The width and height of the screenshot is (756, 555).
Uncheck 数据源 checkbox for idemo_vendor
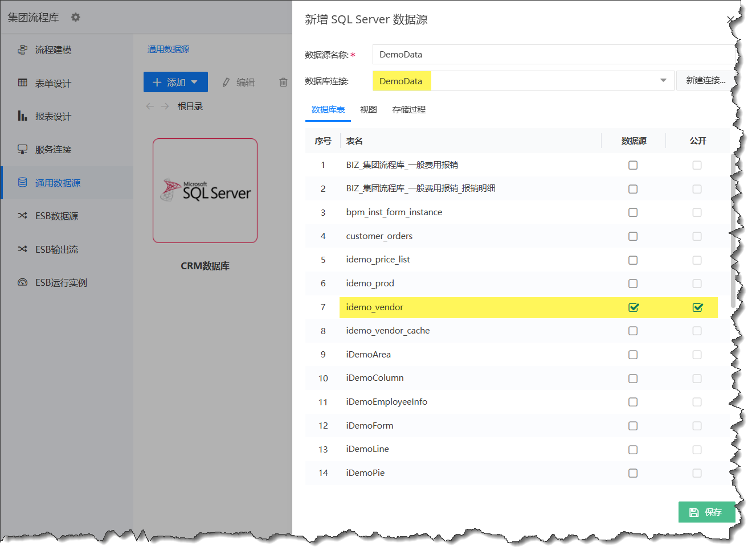tap(633, 307)
